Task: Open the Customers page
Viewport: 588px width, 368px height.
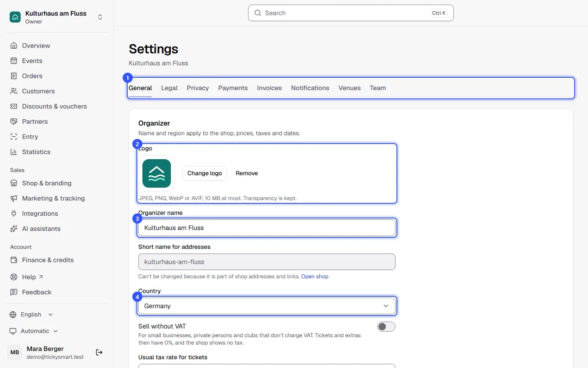Action: click(x=57, y=91)
